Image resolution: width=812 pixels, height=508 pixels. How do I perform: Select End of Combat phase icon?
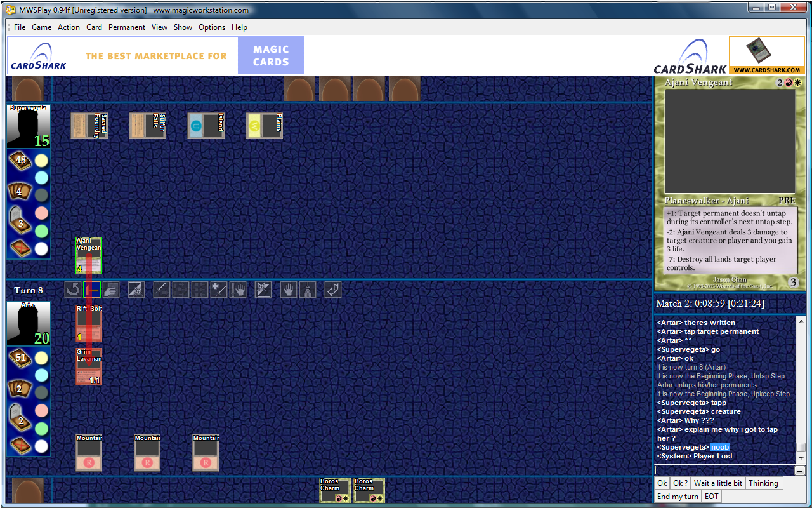pyautogui.click(x=238, y=290)
